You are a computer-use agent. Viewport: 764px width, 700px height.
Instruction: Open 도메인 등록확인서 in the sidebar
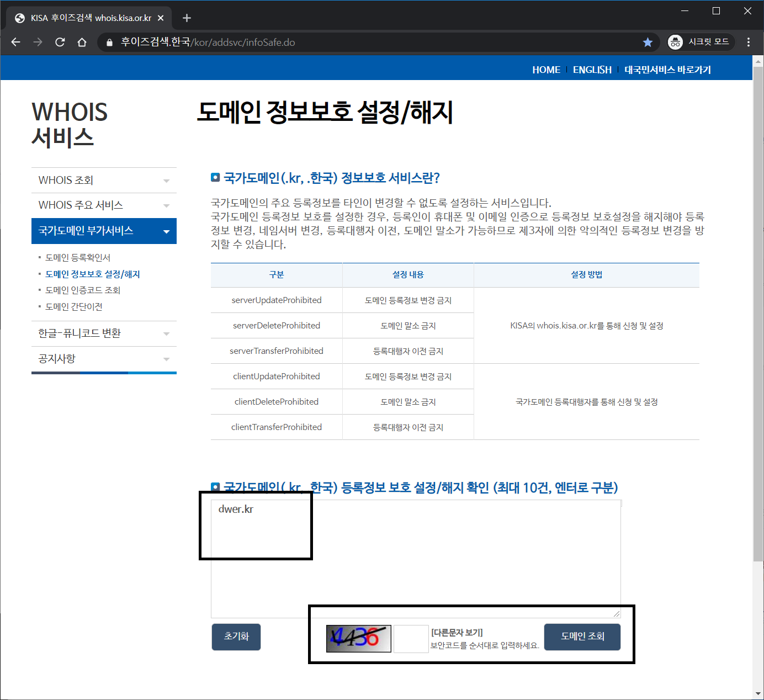78,257
